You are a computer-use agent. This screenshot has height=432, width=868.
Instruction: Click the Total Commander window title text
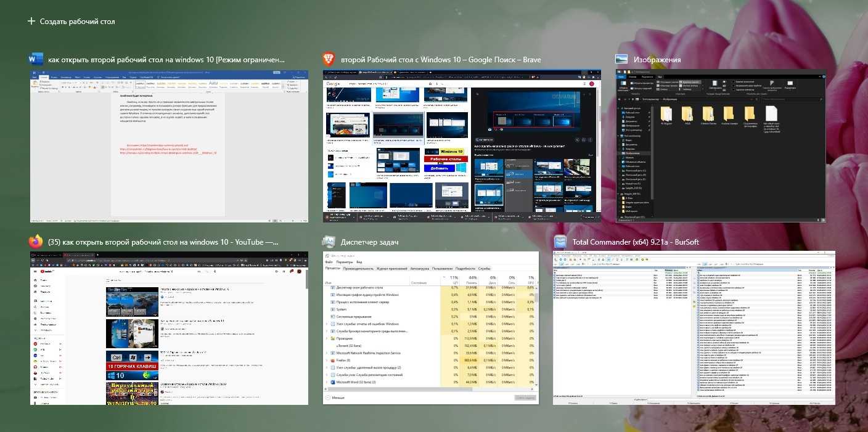pyautogui.click(x=635, y=242)
